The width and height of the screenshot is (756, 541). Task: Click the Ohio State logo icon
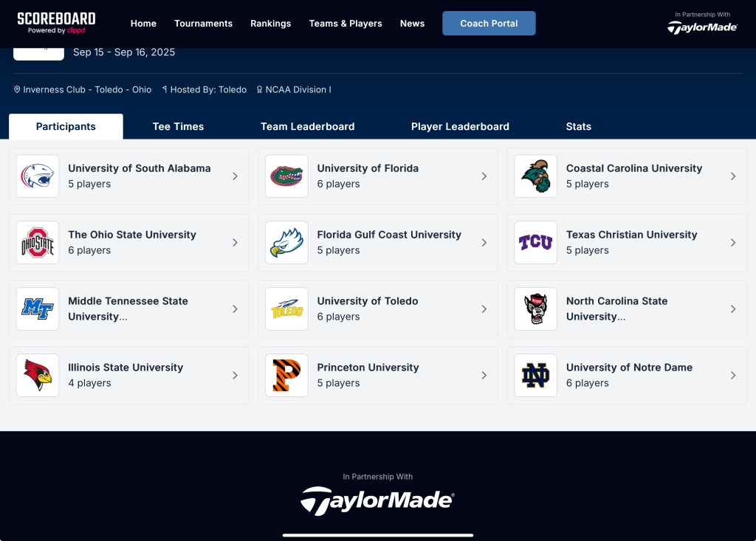point(38,243)
